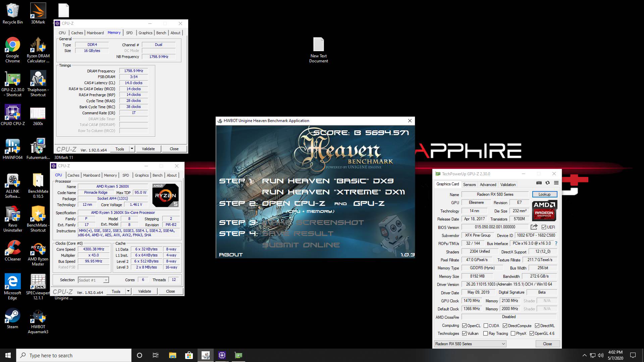Click Run Heaven Basic DX9 step

[328, 181]
